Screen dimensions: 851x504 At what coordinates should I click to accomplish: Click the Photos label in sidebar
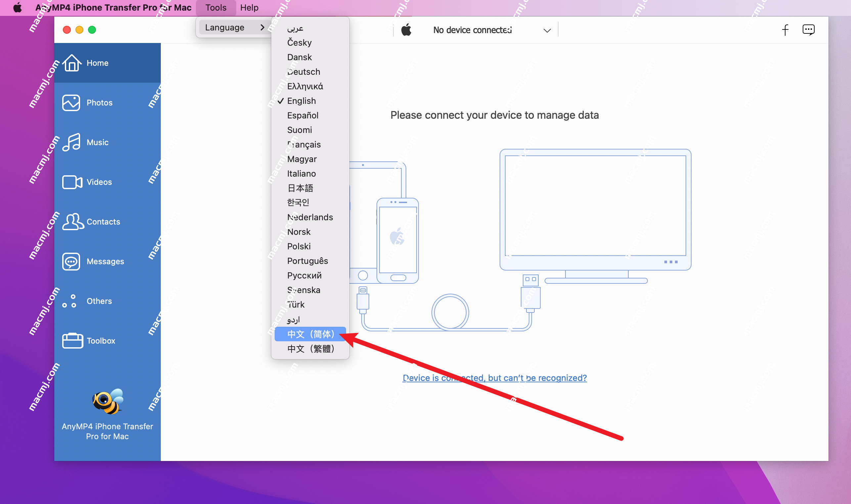tap(100, 103)
